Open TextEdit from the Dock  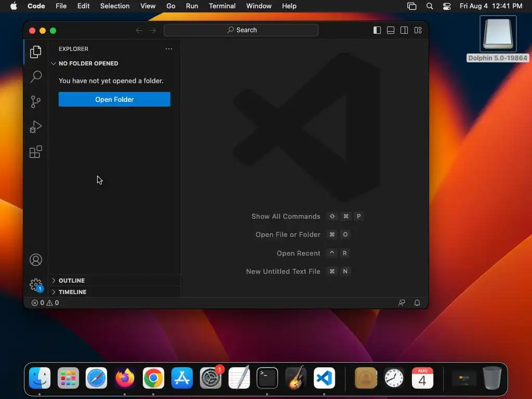tap(239, 378)
